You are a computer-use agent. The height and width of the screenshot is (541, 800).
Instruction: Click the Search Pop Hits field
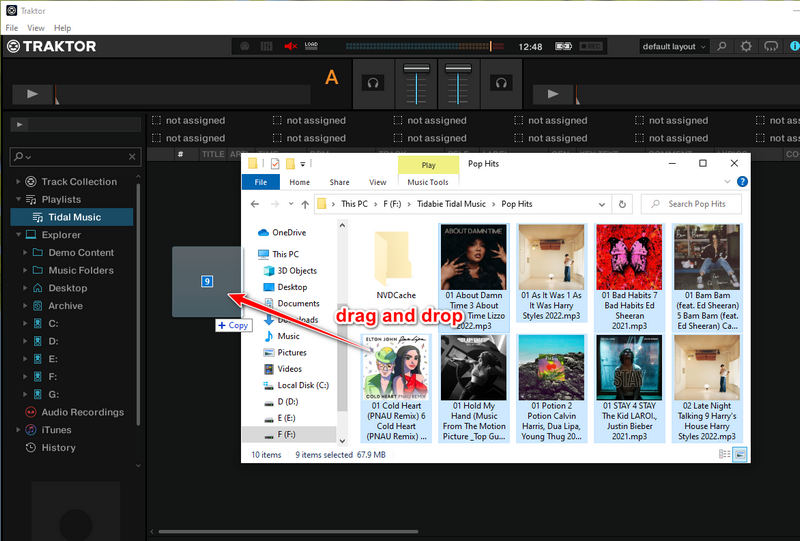pos(692,204)
